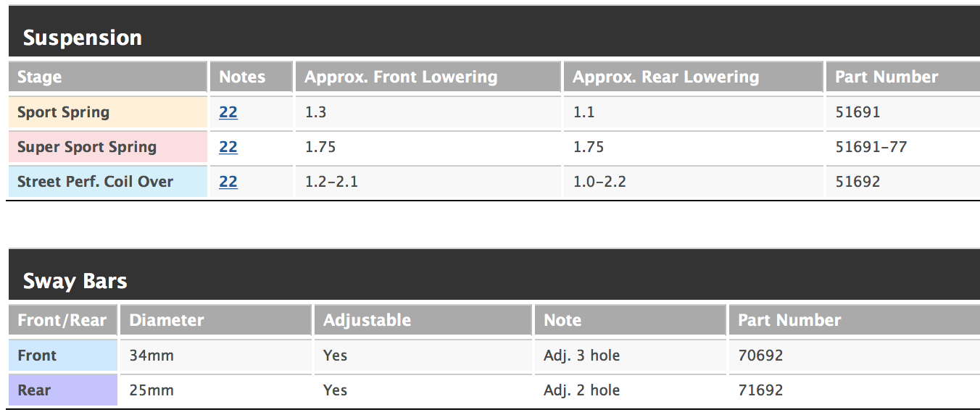Click the Suspension table's Part Number header

886,77
